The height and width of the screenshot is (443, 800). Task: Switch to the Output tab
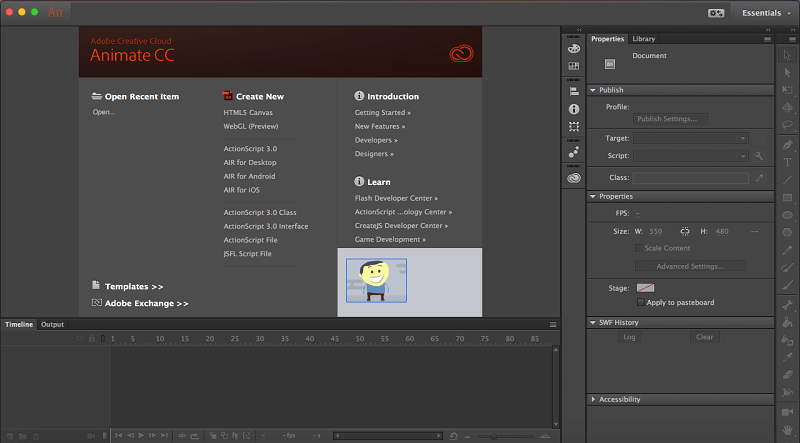pyautogui.click(x=52, y=325)
